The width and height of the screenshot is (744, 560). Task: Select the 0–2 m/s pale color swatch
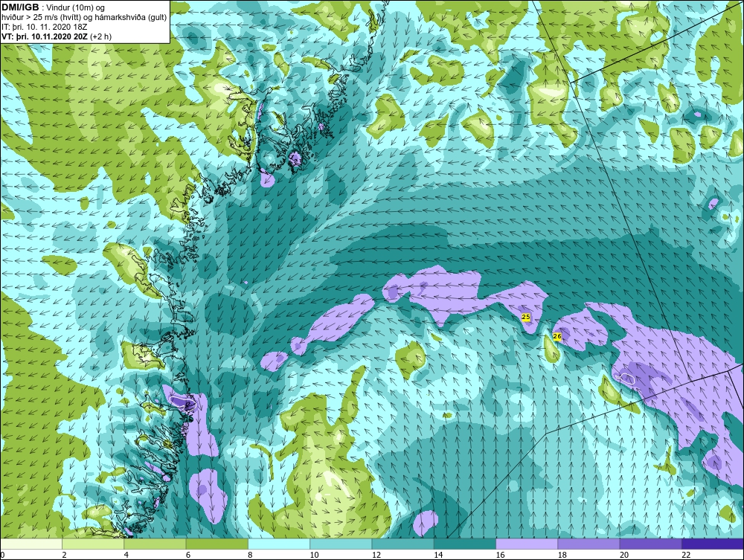[31, 544]
